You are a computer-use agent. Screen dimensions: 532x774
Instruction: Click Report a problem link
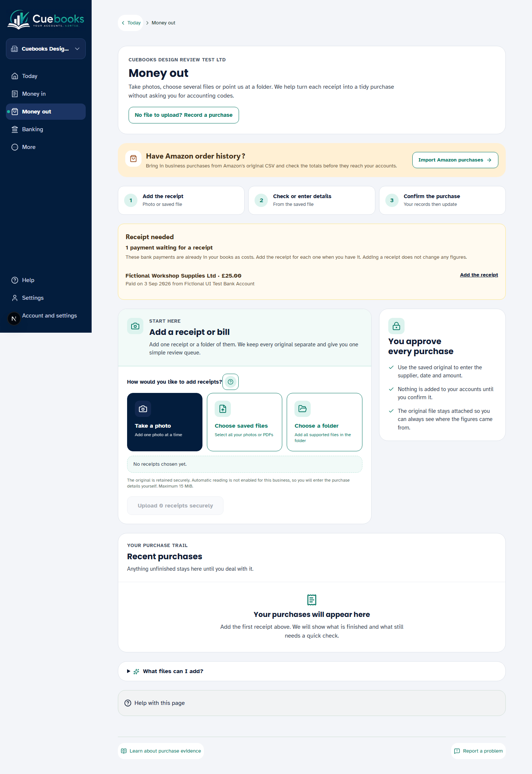(x=478, y=751)
